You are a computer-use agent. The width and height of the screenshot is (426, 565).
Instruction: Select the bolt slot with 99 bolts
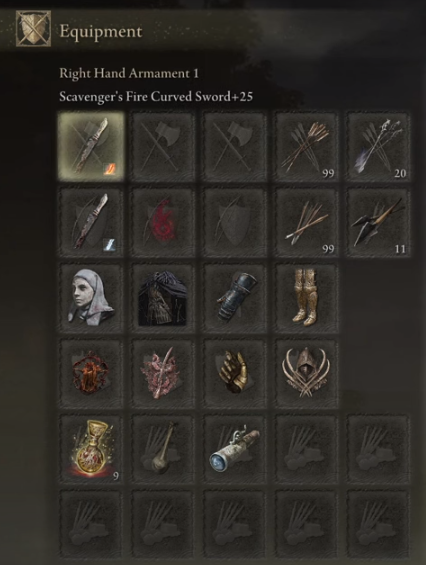(x=306, y=222)
